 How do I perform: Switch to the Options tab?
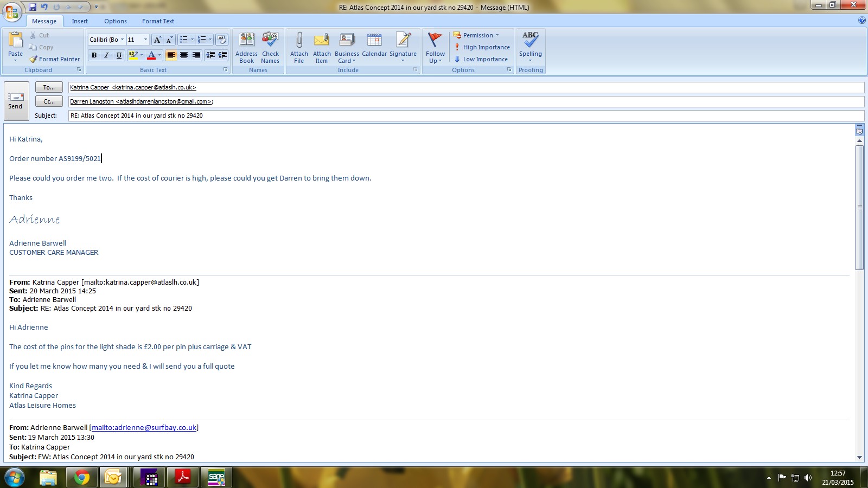116,21
